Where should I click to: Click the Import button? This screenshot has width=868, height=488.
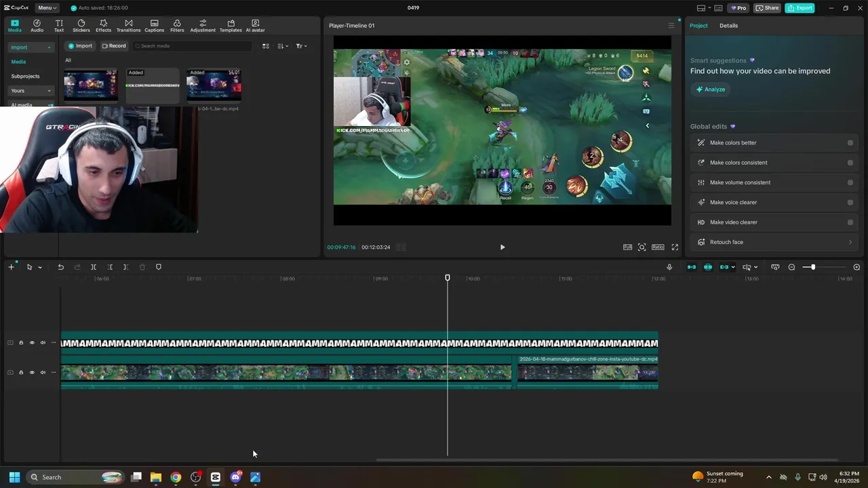pos(80,46)
